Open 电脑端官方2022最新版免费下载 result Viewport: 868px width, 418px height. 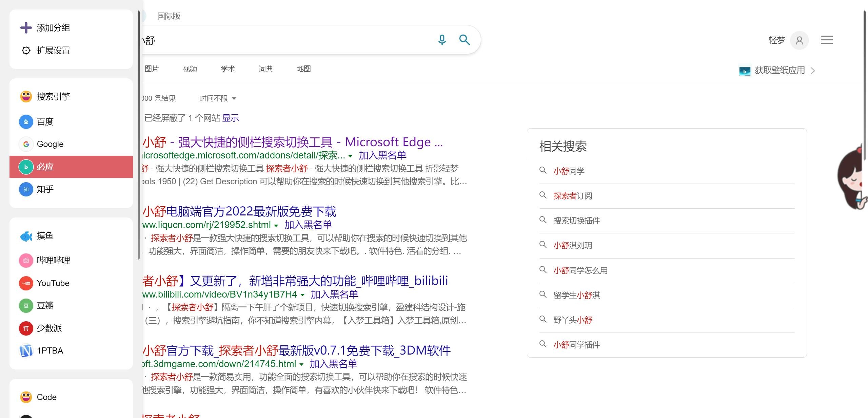click(x=239, y=212)
